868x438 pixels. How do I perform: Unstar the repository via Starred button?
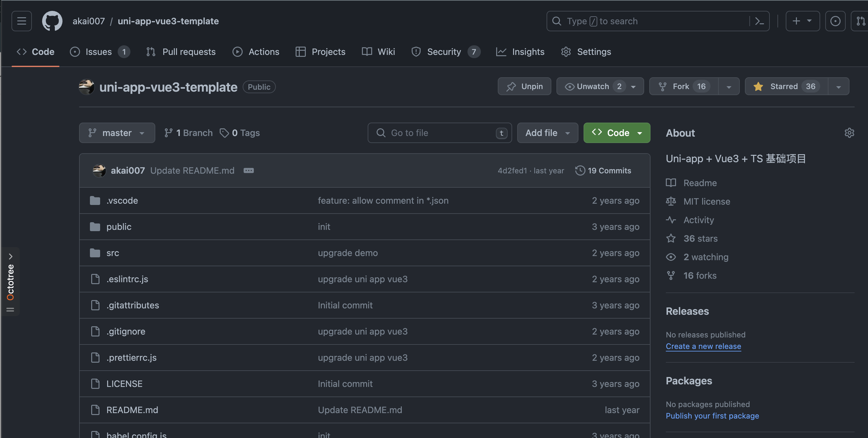point(786,87)
